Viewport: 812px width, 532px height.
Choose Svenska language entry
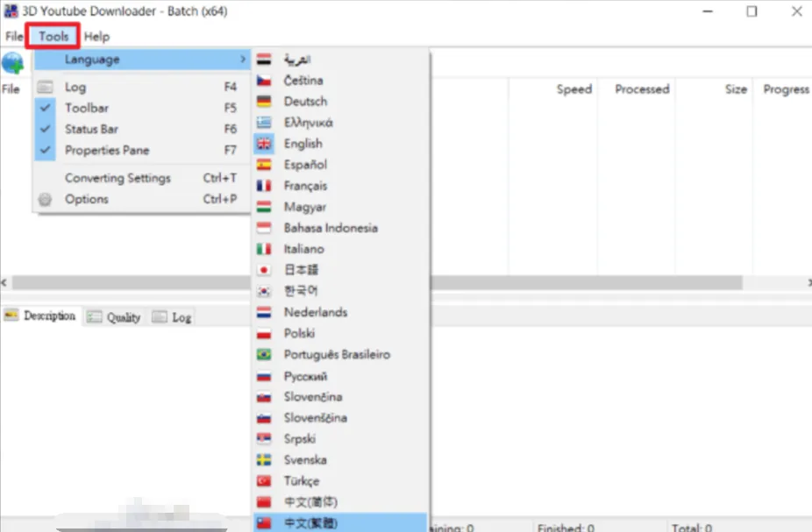[341, 460]
